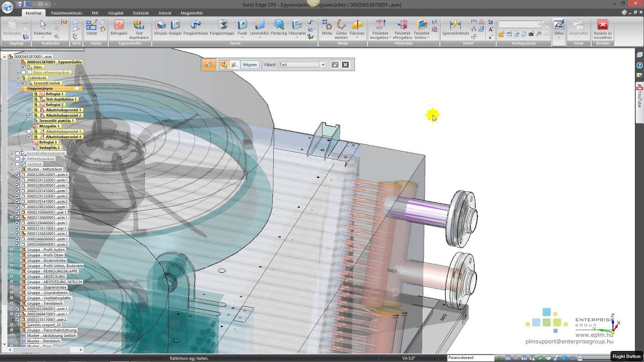Start the Test duplikálása command
The height and width of the screenshot is (362, 644).
coord(138,29)
